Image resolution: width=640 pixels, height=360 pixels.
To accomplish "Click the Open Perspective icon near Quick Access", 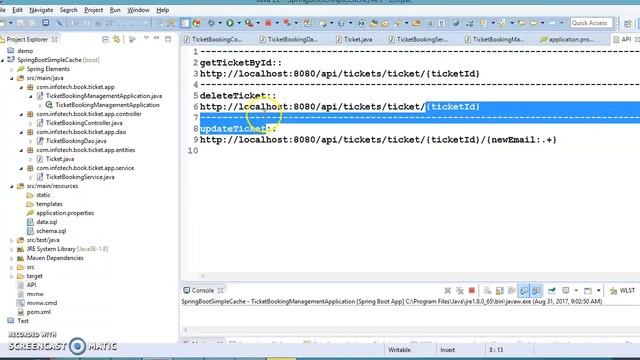I will pos(627,23).
